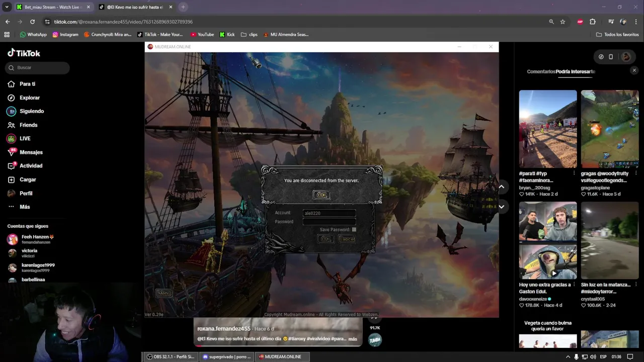Open the TUMBA sound disc icon
Screen dimensions: 644x362
[375, 340]
